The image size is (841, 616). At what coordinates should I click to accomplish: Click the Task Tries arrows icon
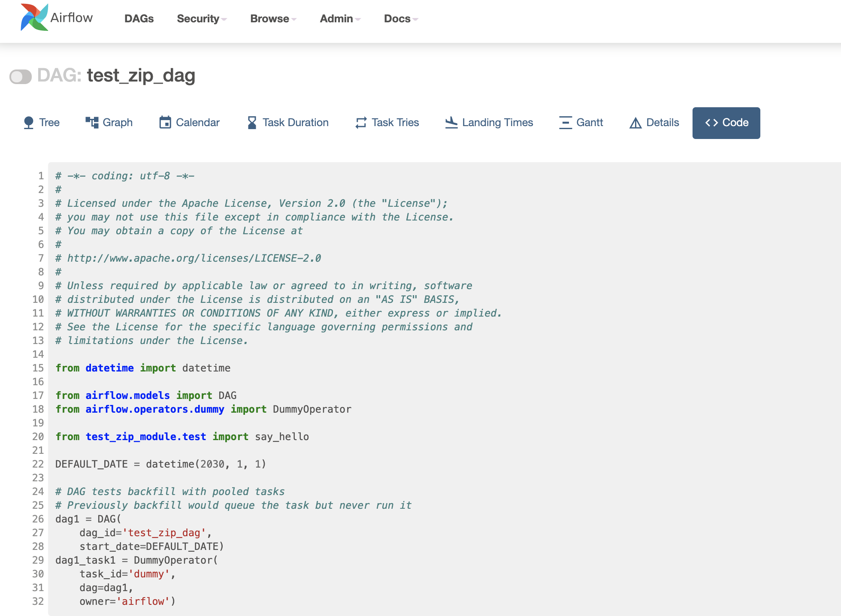pyautogui.click(x=360, y=122)
